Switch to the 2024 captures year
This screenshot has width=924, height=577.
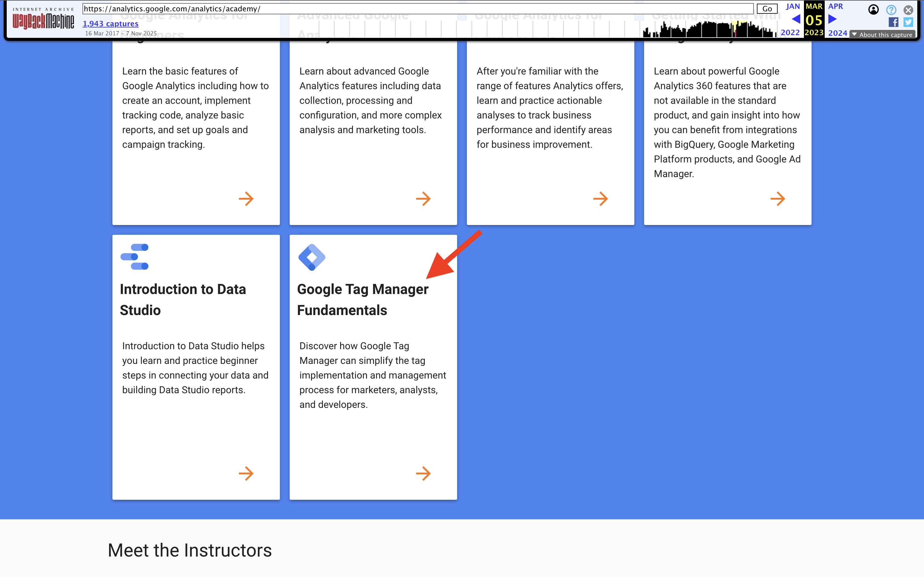[837, 33]
